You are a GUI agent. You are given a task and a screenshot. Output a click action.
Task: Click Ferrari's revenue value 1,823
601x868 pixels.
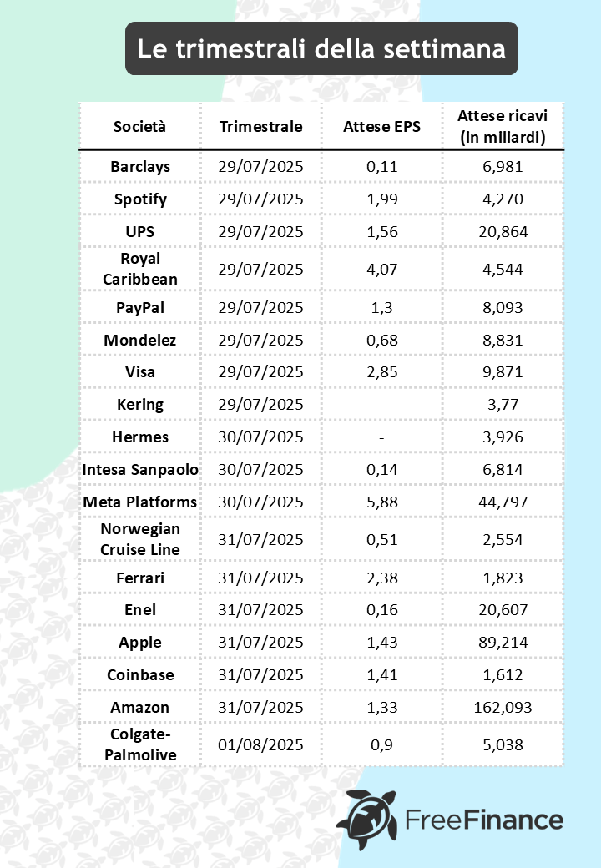click(x=503, y=578)
